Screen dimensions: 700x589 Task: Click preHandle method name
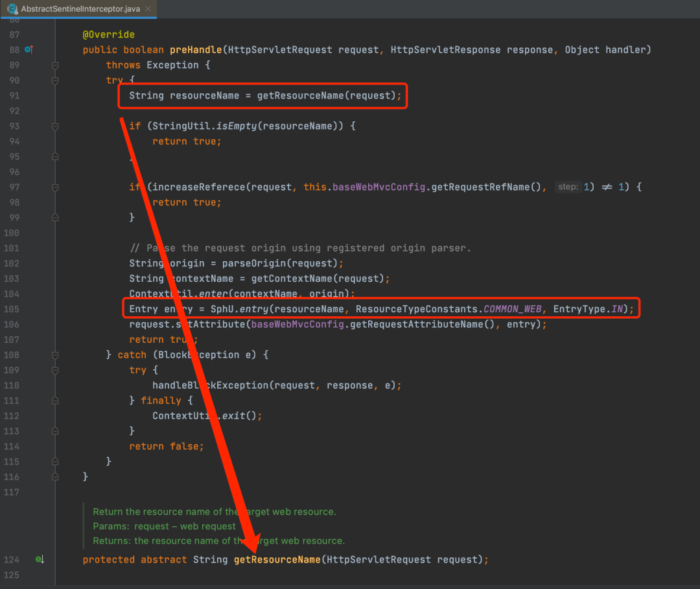[196, 49]
